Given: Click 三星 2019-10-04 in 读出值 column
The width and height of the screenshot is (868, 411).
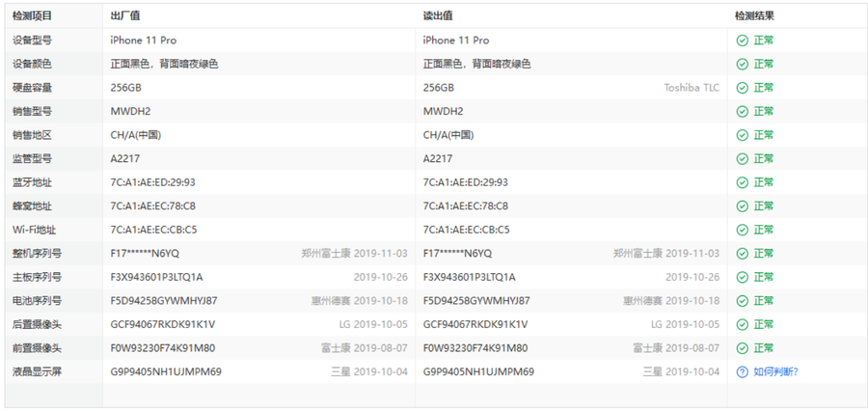Looking at the screenshot, I should 682,371.
